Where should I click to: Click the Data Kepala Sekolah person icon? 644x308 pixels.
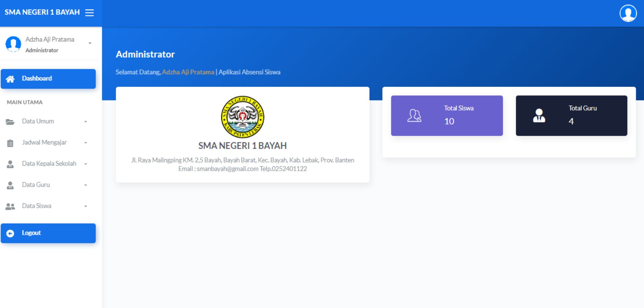click(10, 164)
